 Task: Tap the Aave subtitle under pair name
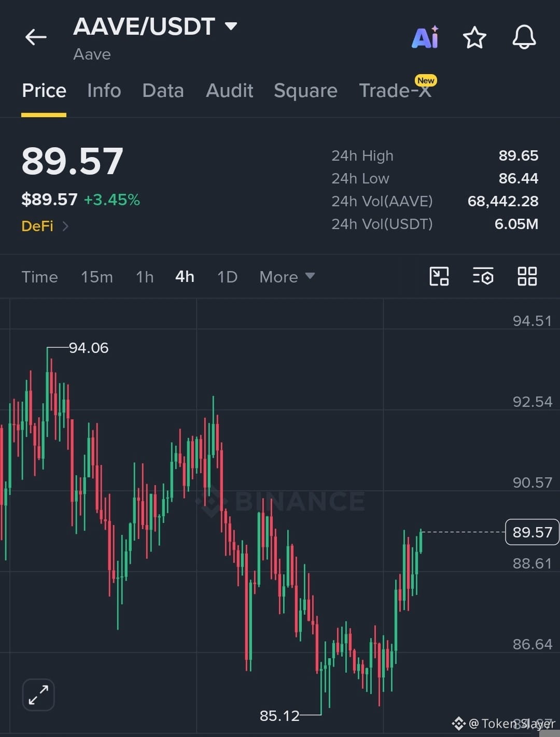pyautogui.click(x=92, y=54)
